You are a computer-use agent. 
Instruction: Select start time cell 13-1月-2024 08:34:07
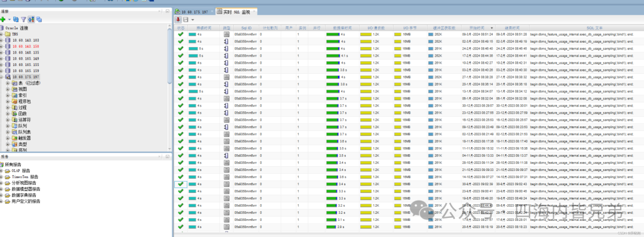point(478,92)
